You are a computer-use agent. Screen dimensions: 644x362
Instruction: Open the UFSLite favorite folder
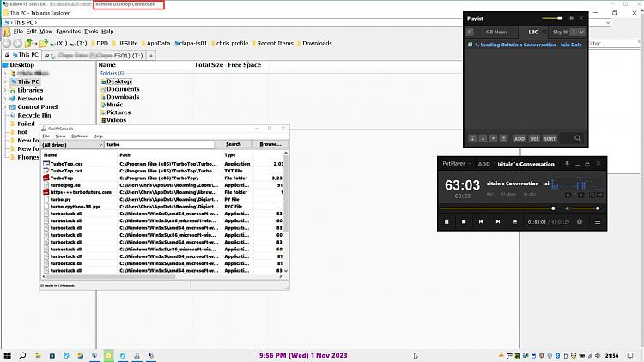(124, 43)
